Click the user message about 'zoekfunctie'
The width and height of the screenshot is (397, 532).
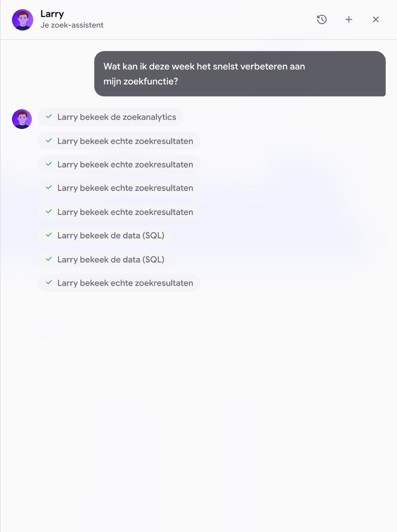tap(240, 74)
